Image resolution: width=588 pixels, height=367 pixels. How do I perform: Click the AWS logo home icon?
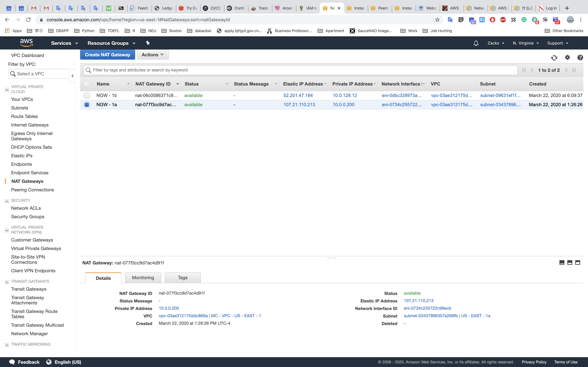coord(26,43)
